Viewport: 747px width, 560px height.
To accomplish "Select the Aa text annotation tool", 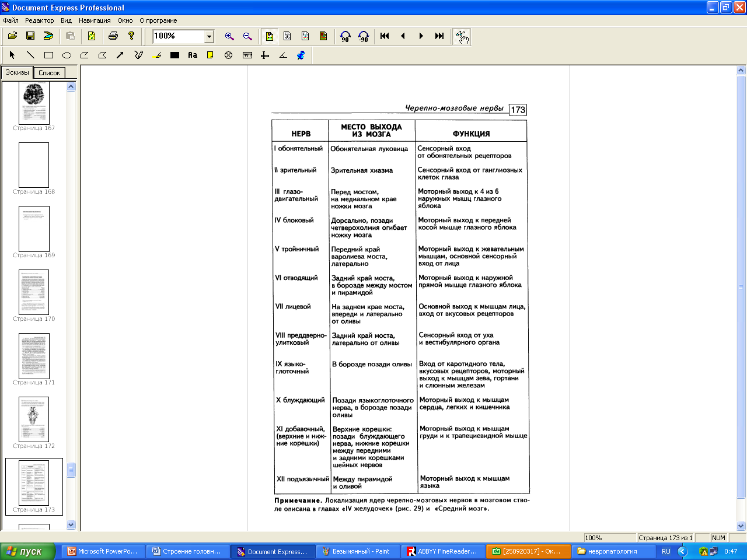I will (193, 55).
